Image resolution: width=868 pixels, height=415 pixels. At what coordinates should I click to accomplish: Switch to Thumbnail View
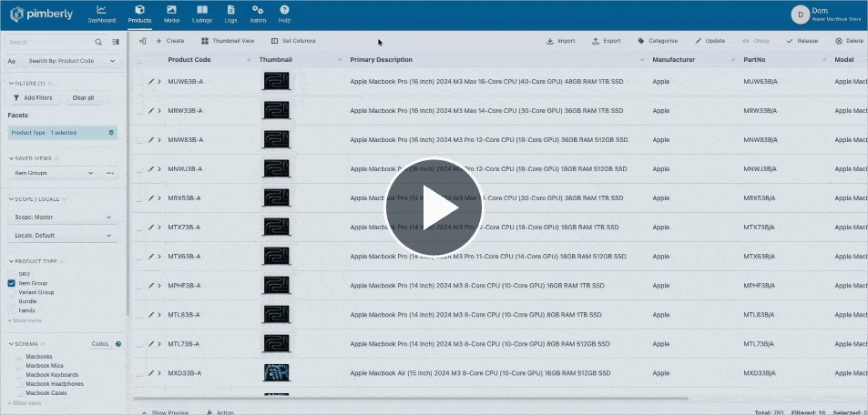(x=228, y=41)
